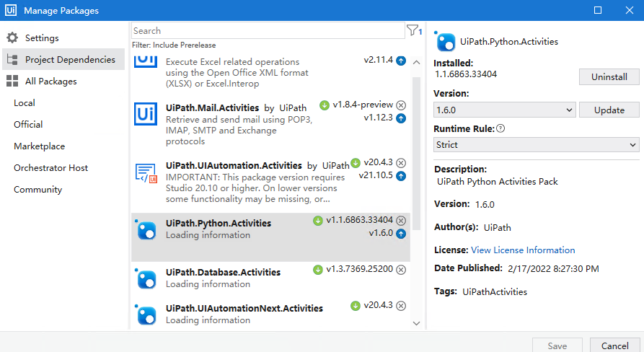
Task: Click the package list scroll up arrow
Action: [x=416, y=63]
